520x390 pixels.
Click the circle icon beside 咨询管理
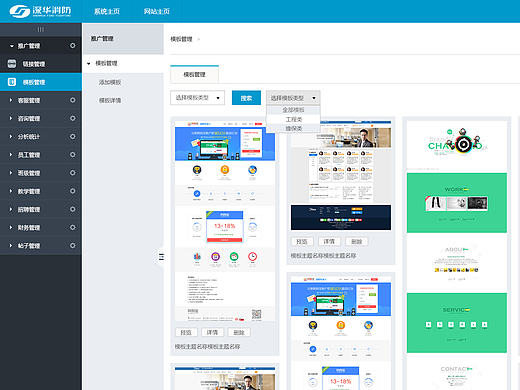[72, 118]
